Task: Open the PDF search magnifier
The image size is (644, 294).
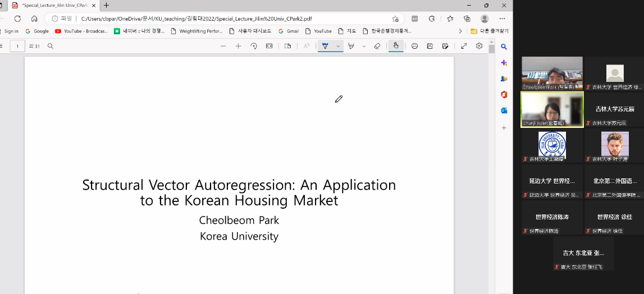Action: (51, 46)
